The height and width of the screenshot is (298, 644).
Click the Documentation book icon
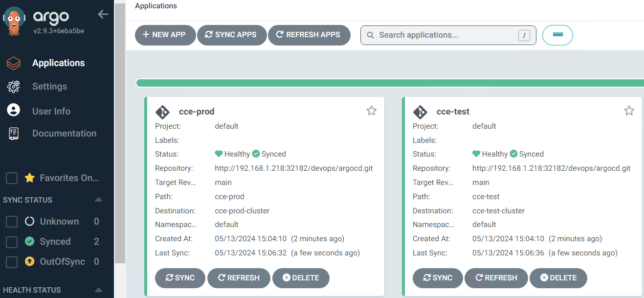click(x=14, y=134)
